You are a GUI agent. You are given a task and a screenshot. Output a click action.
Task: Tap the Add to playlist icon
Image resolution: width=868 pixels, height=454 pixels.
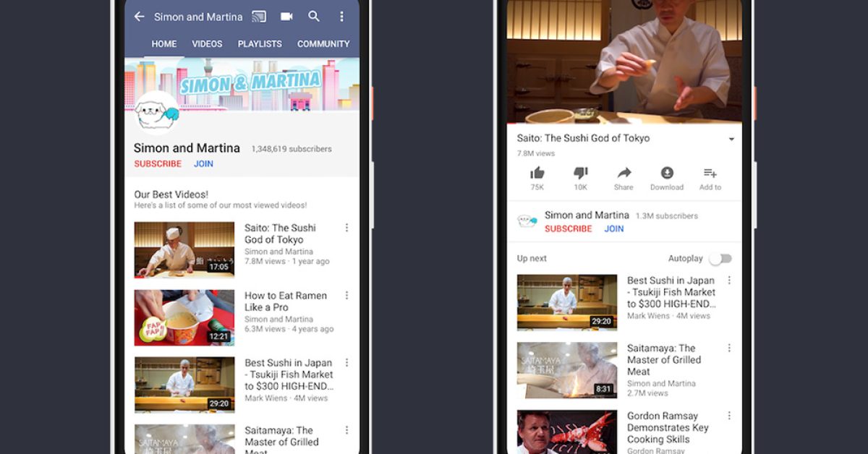click(x=710, y=174)
